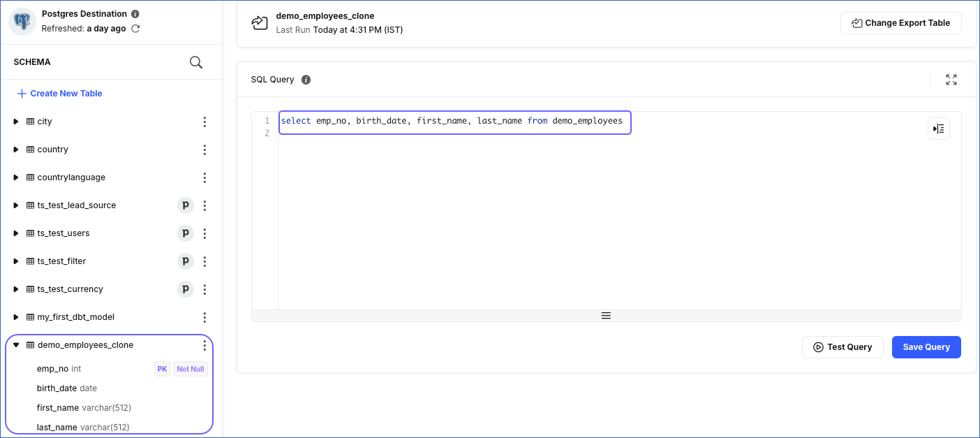Screen dimensions: 980x438
Task: Click the P badge on ts_test_users
Action: coord(185,233)
